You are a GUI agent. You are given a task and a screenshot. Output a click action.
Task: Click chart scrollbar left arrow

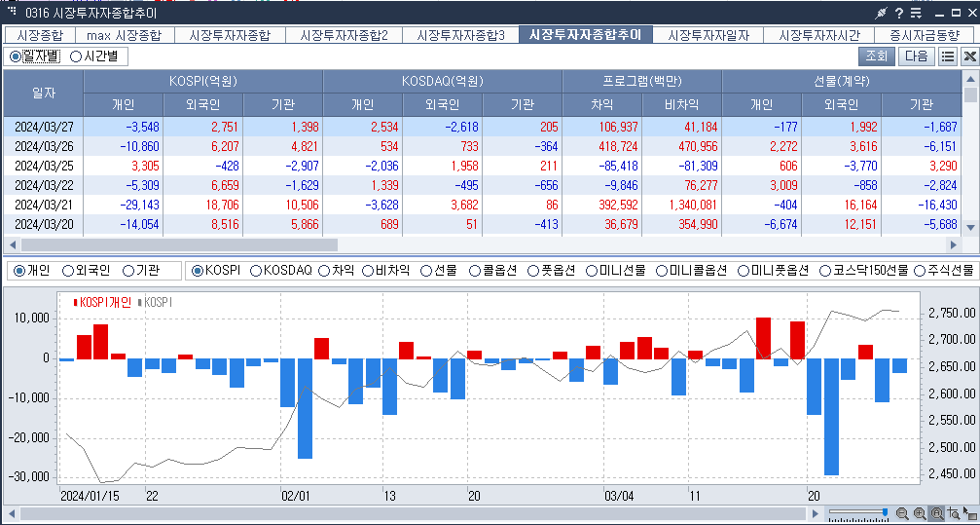tap(11, 513)
